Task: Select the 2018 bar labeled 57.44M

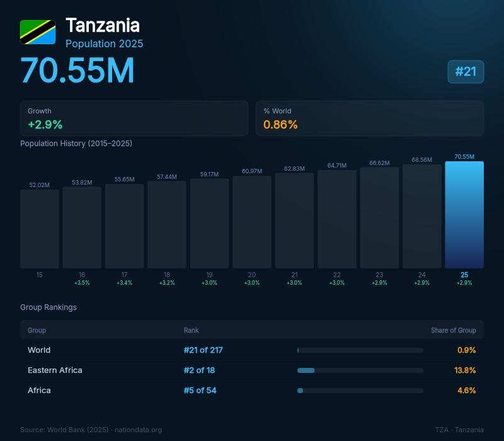Action: [x=167, y=225]
